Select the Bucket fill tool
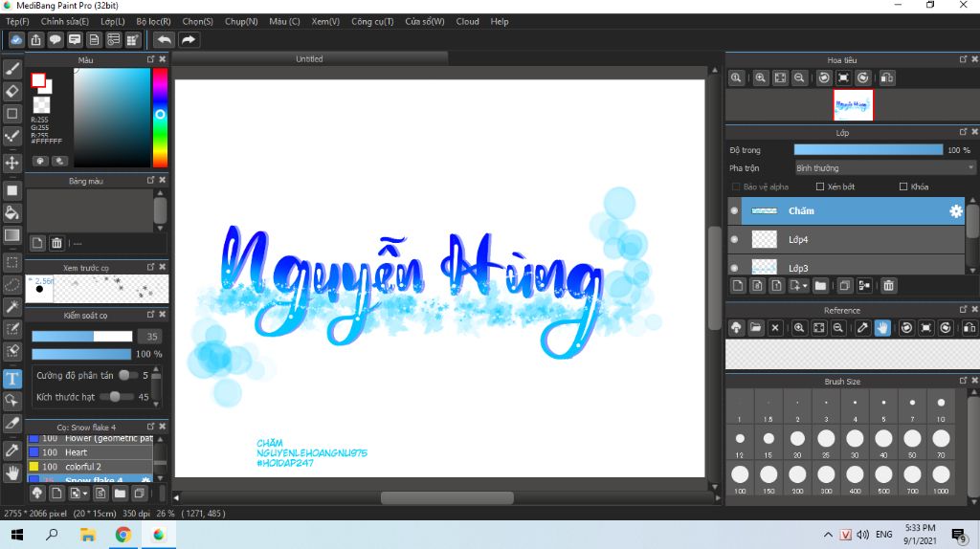This screenshot has height=549, width=980. point(11,212)
